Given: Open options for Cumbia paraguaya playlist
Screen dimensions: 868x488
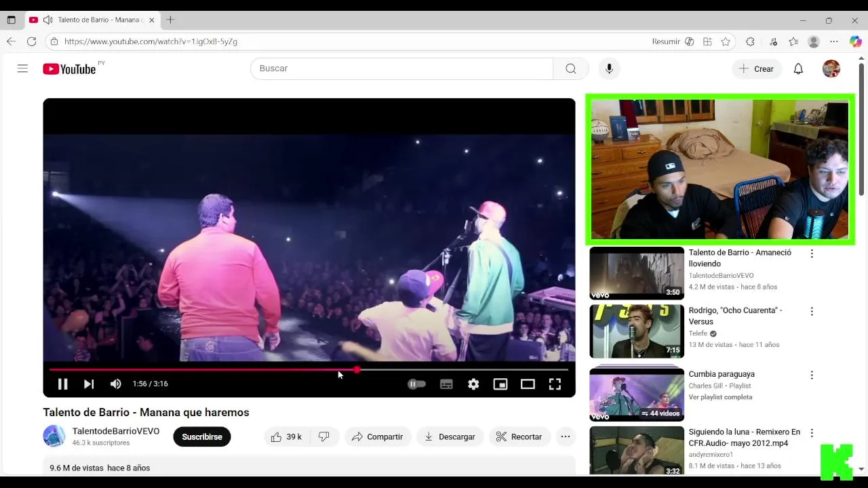Looking at the screenshot, I should click(x=812, y=375).
